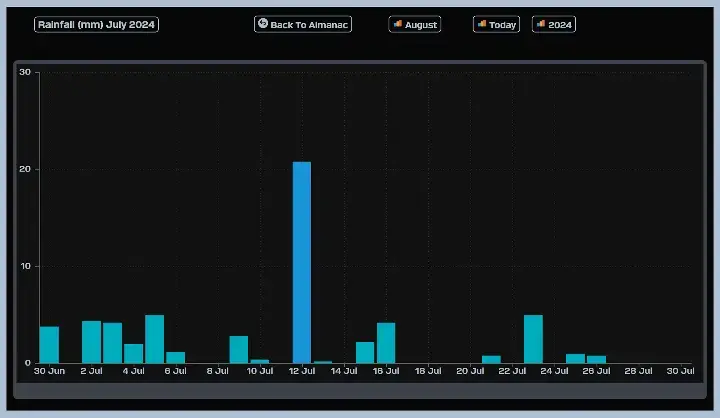This screenshot has width=720, height=418.
Task: Click the bar between 4 Jul and 6 Jul
Action: (154, 339)
